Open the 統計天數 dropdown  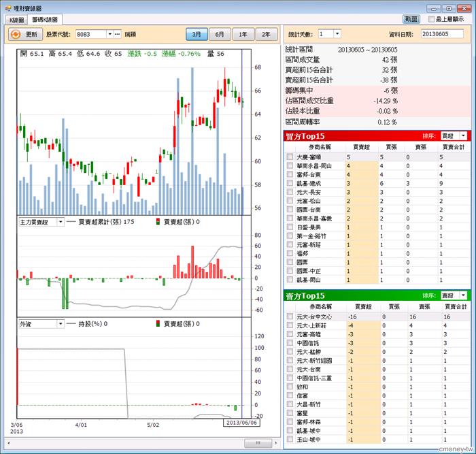(337, 34)
